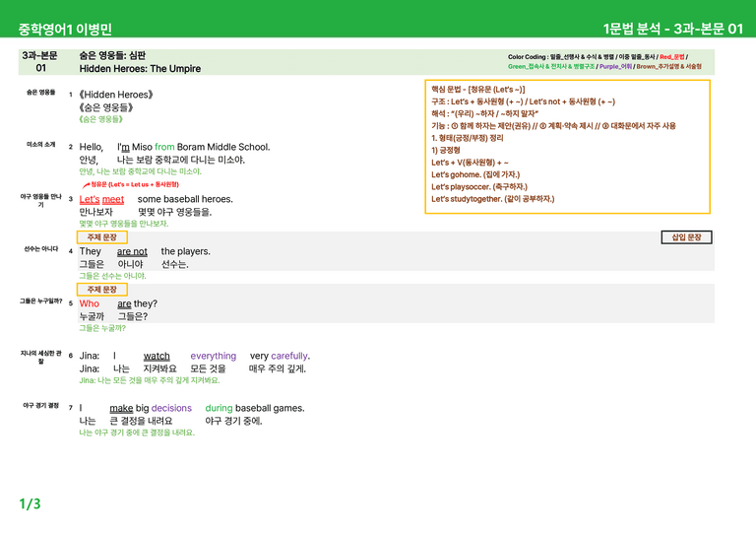Click the 'Color Coding' legend line

(x=604, y=61)
